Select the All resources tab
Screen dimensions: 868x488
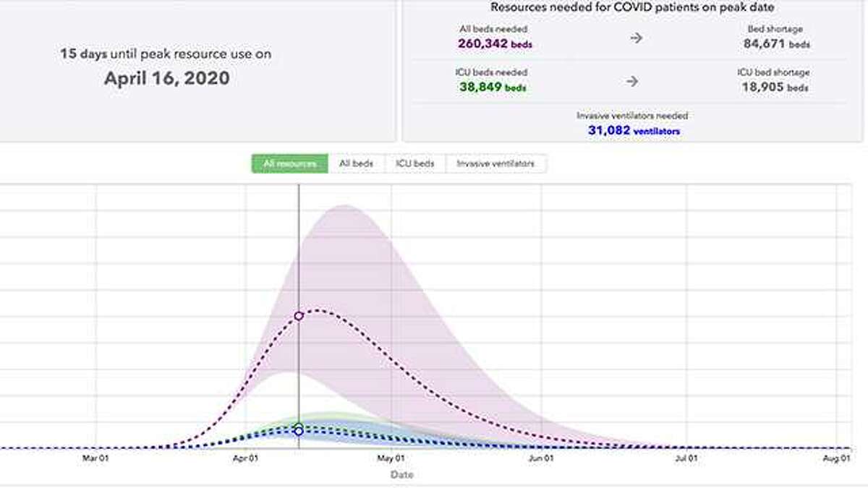click(x=289, y=163)
